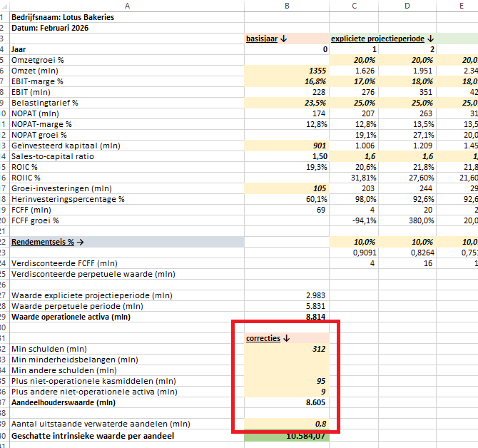This screenshot has width=478, height=448.
Task: Click cell 'Datum: Februari 2026'
Action: coord(127,28)
